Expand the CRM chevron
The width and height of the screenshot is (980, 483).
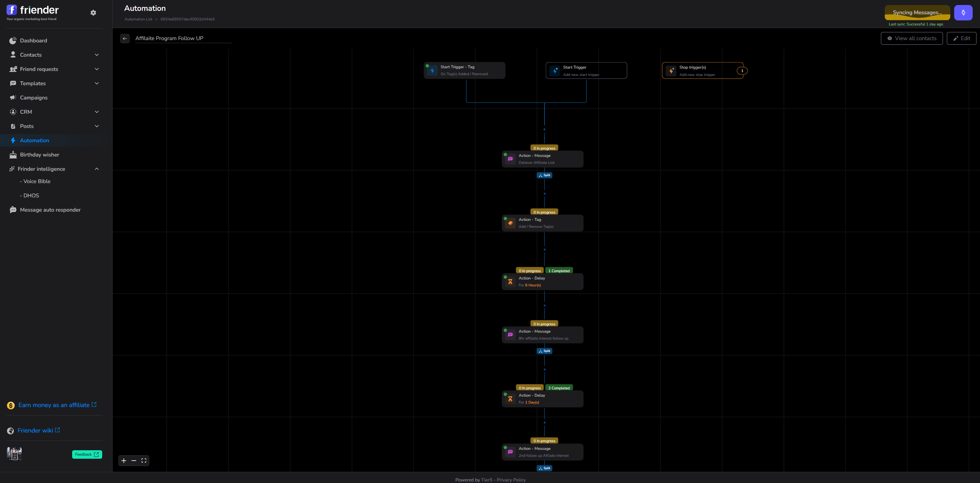tap(97, 112)
